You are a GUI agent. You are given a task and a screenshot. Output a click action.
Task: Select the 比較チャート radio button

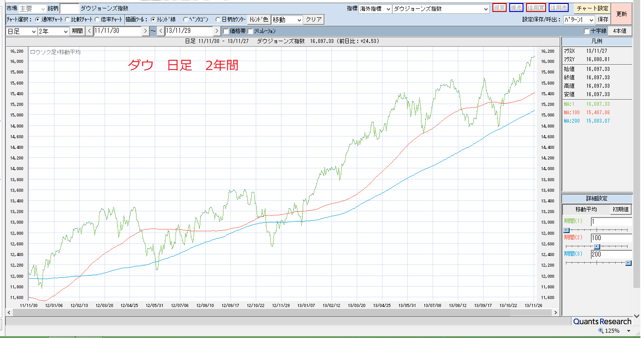67,19
